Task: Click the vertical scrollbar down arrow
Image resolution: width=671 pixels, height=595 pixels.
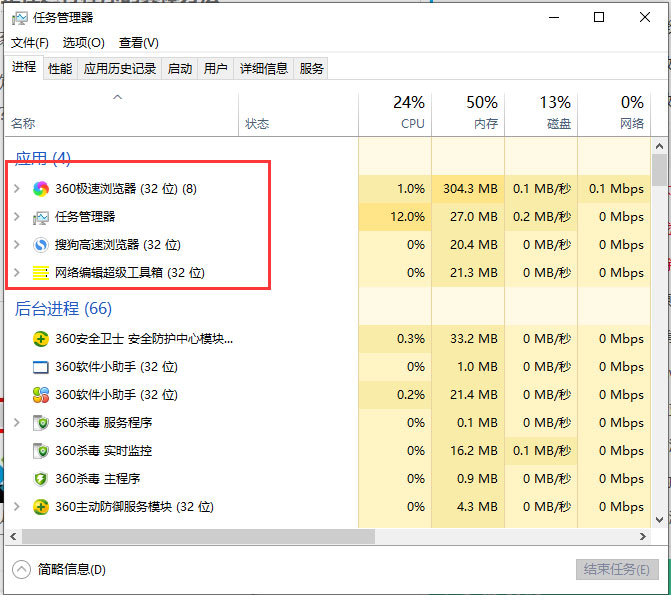Action: coord(659,520)
